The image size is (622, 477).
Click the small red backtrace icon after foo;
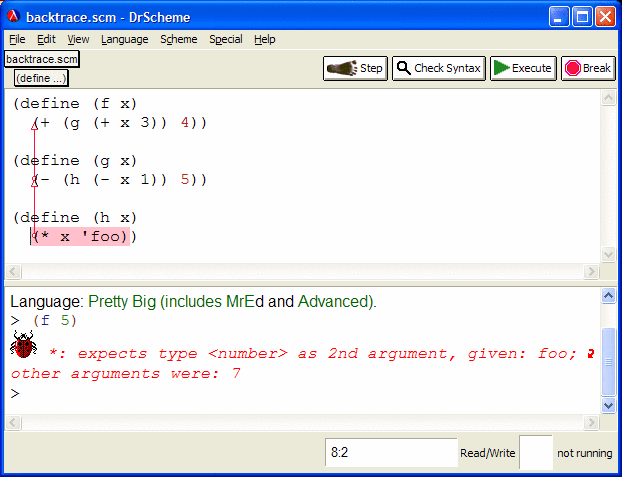(591, 353)
